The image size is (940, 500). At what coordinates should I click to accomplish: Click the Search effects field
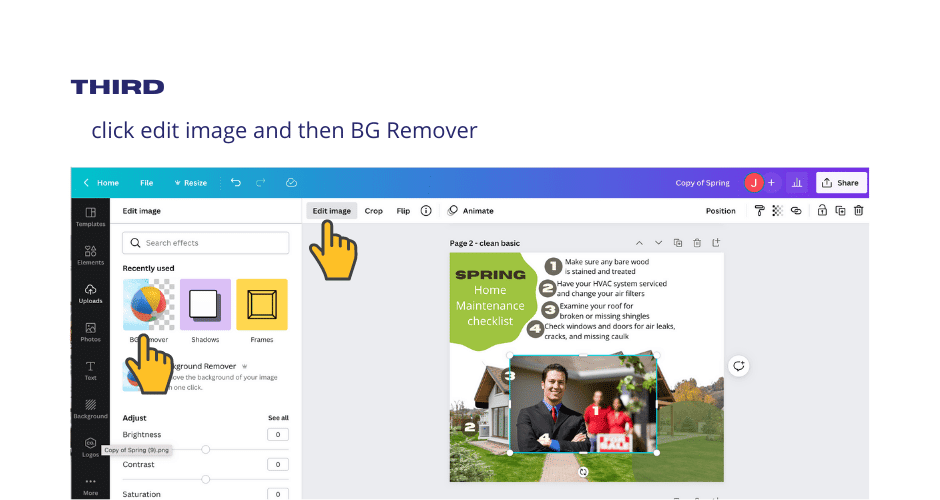coord(206,243)
